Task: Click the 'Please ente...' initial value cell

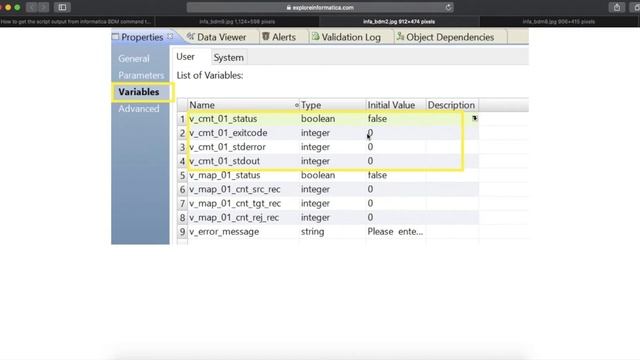Action: [395, 232]
